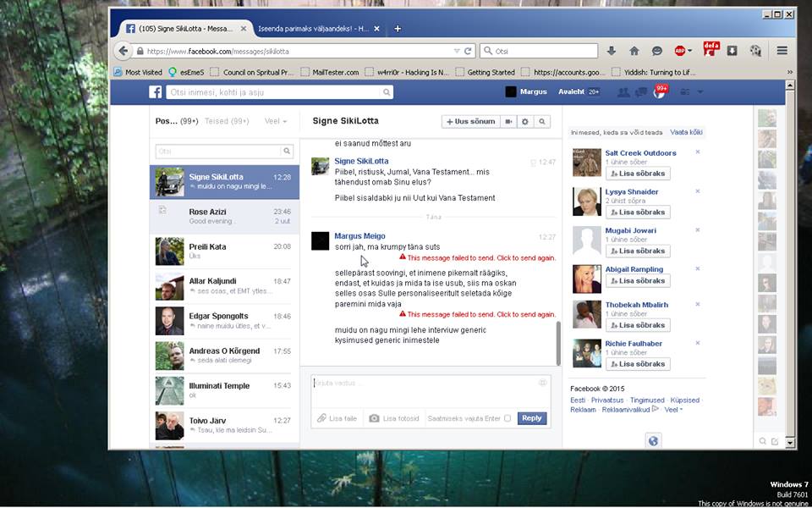Click magnifier in Facebook search box

click(x=387, y=92)
